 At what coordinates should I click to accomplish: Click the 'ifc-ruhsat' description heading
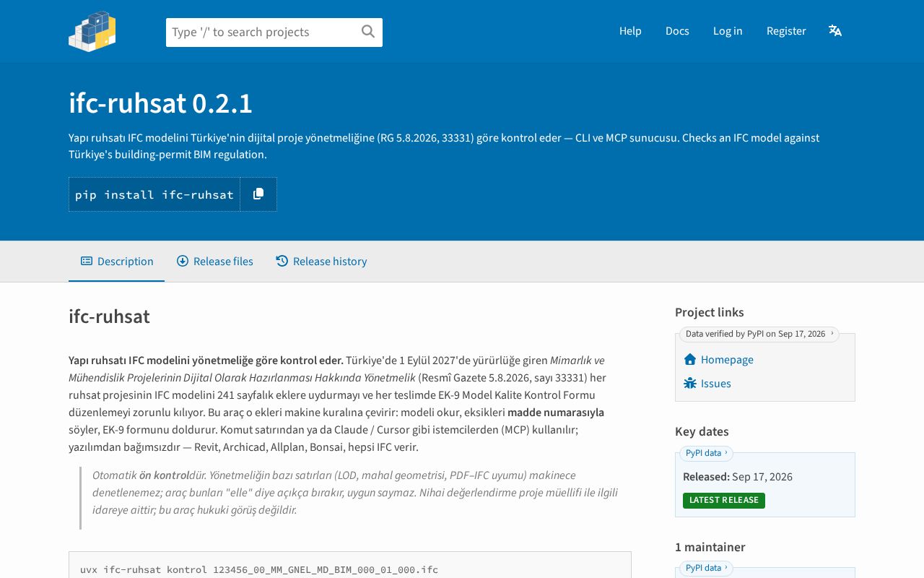(109, 316)
